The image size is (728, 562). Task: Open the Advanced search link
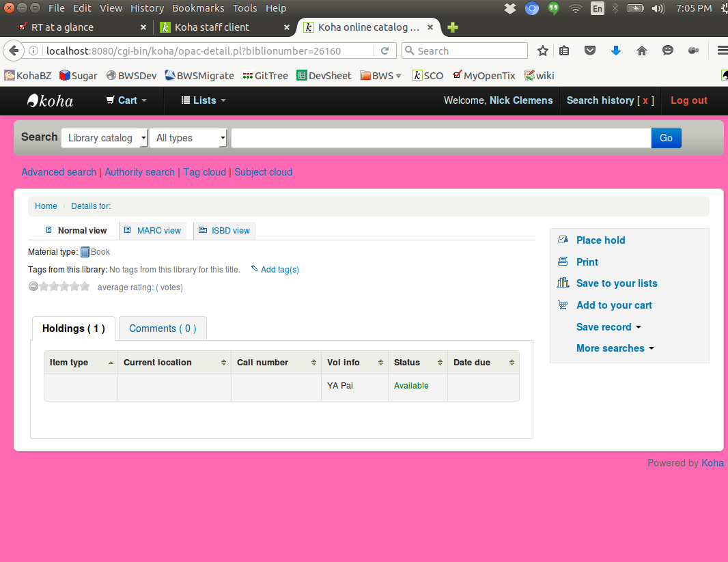(x=59, y=172)
